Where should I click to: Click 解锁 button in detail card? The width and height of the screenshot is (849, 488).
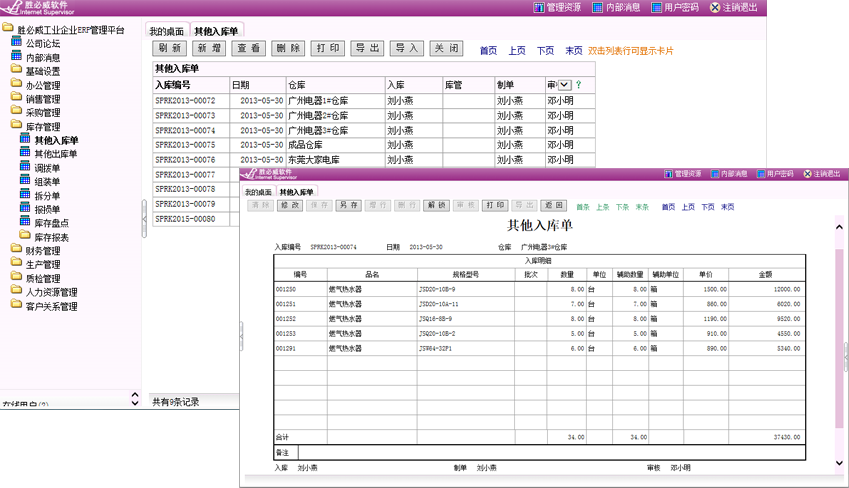coord(436,206)
